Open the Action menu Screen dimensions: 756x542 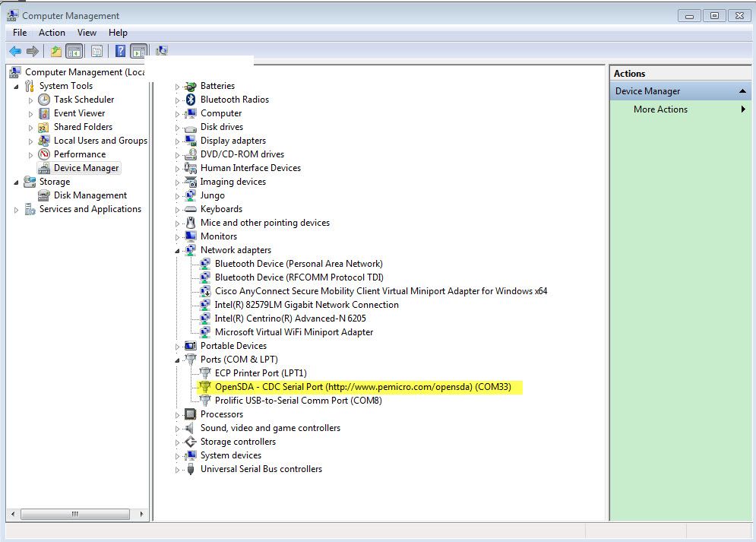pos(52,33)
